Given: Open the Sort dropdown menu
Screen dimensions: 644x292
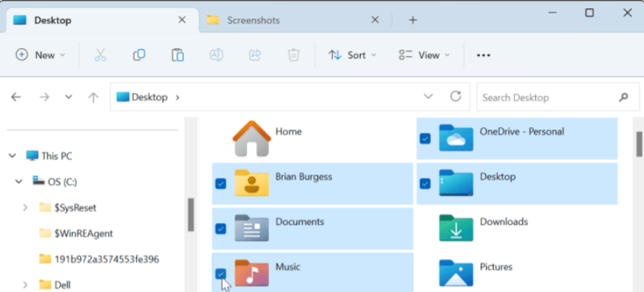Looking at the screenshot, I should click(352, 55).
